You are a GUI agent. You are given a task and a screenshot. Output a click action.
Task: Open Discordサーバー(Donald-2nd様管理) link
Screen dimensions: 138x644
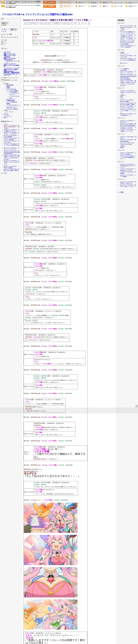click(12, 109)
